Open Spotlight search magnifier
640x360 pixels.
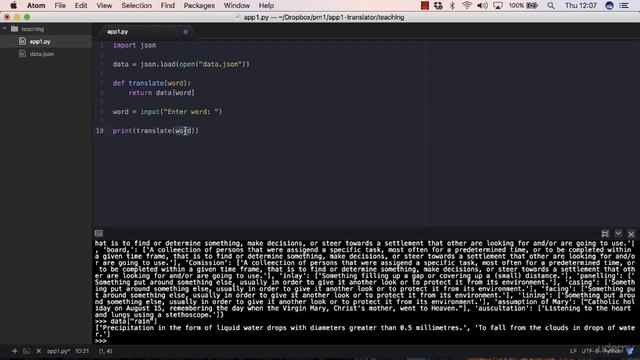[x=551, y=5]
